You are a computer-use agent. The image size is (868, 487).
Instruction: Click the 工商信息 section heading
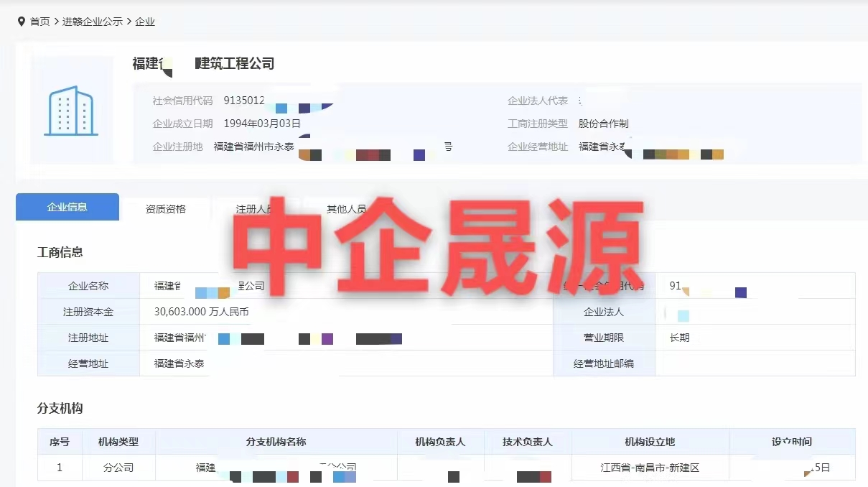(x=60, y=252)
